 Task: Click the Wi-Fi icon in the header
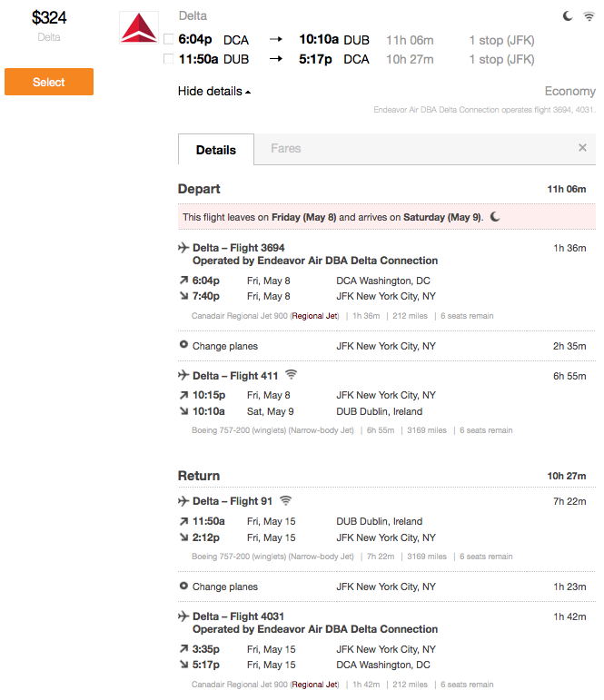point(589,16)
